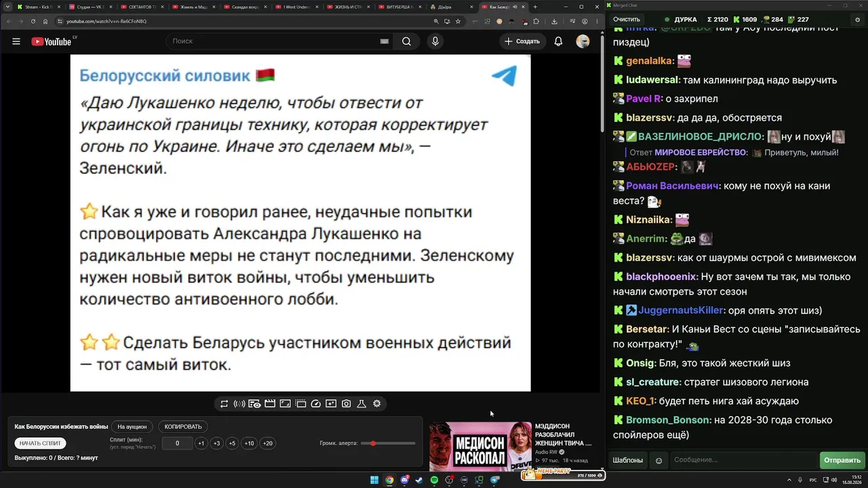Take a video screenshot with camera icon
The height and width of the screenshot is (488, 868).
347,404
